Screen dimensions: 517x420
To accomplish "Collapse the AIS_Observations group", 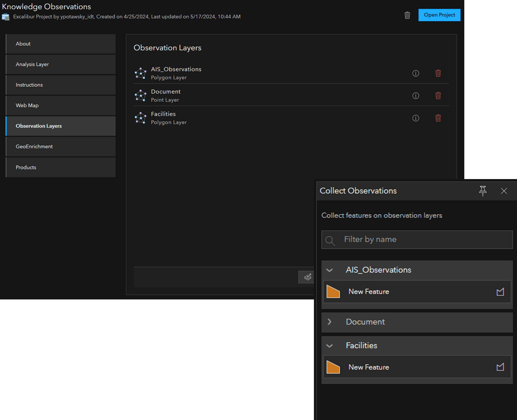I will click(329, 270).
